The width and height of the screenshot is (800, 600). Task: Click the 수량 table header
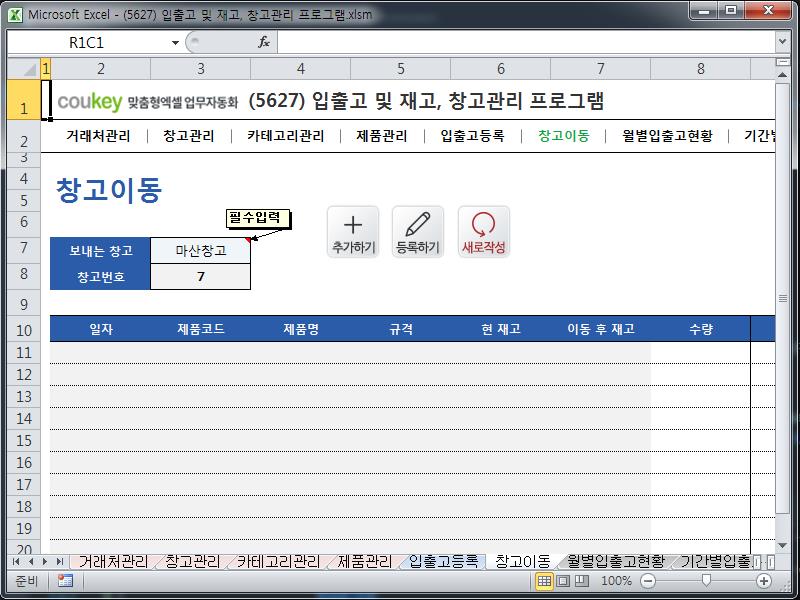[701, 329]
